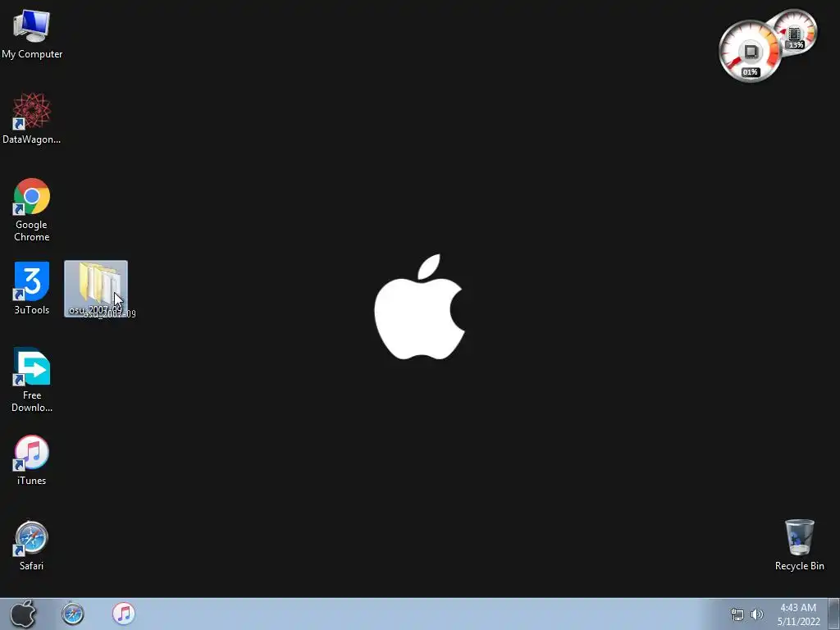Image resolution: width=840 pixels, height=630 pixels.
Task: Open the volume speaker tray icon
Action: click(757, 614)
